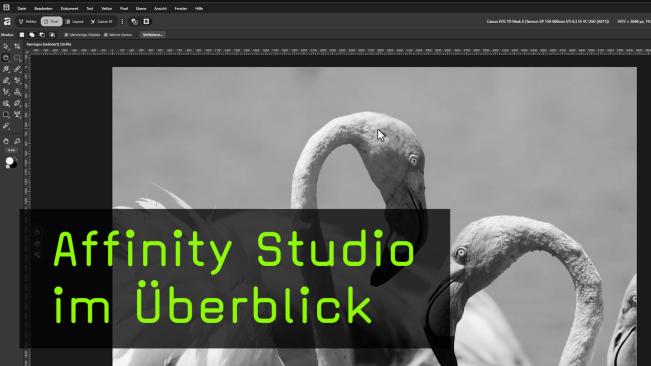Click the frame-with-handles icon in top toolbar
Viewport: 651px width, 366px height.
[146, 22]
